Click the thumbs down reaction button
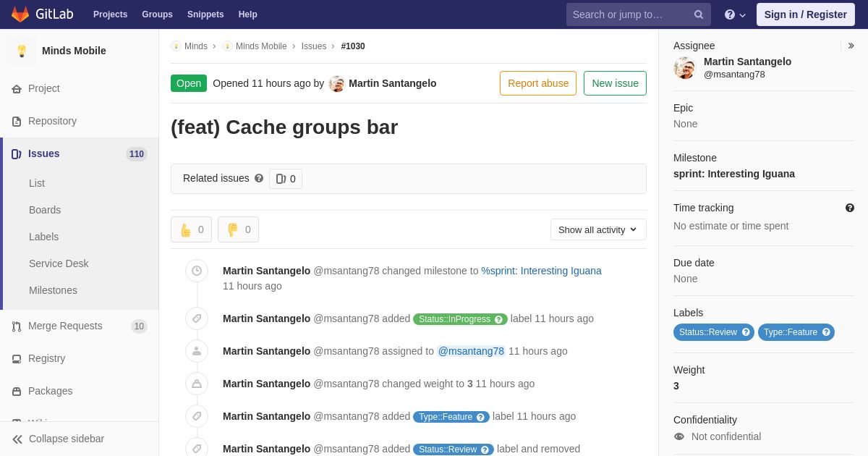This screenshot has width=868, height=456. pyautogui.click(x=238, y=229)
